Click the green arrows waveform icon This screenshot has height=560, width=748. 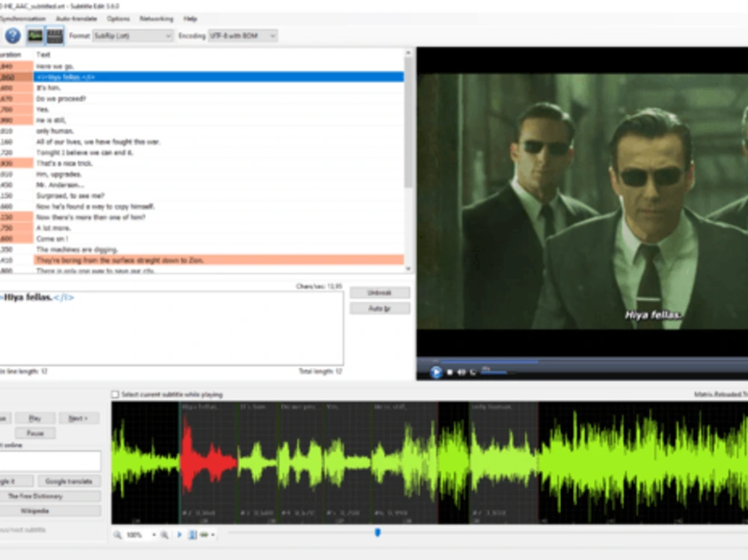(x=204, y=535)
